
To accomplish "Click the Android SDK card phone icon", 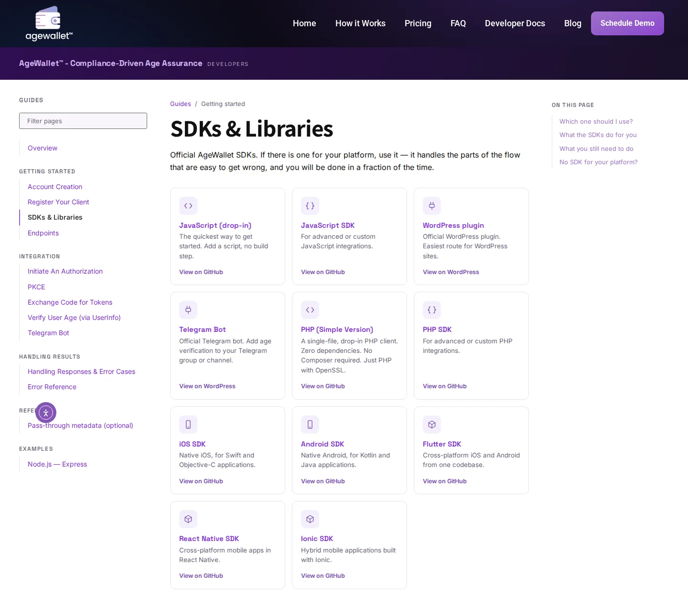I will [310, 425].
